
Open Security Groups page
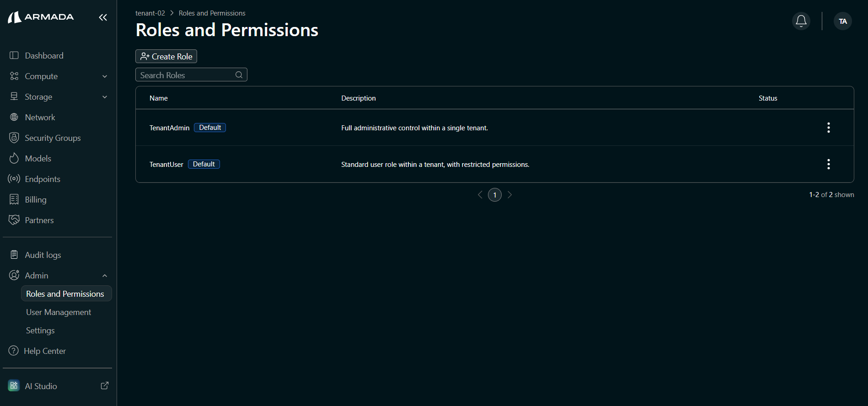point(53,138)
